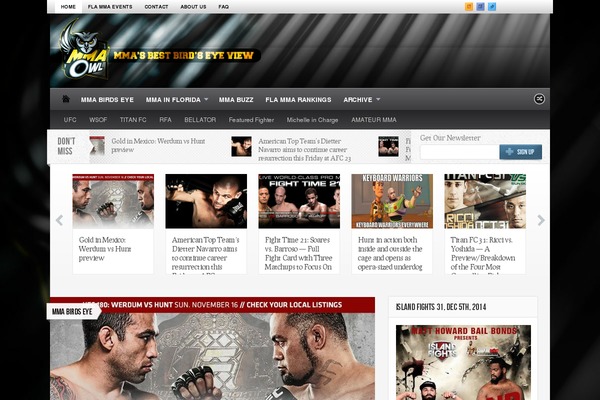The image size is (600, 400).
Task: Click the shuffle random post icon
Action: tap(539, 99)
